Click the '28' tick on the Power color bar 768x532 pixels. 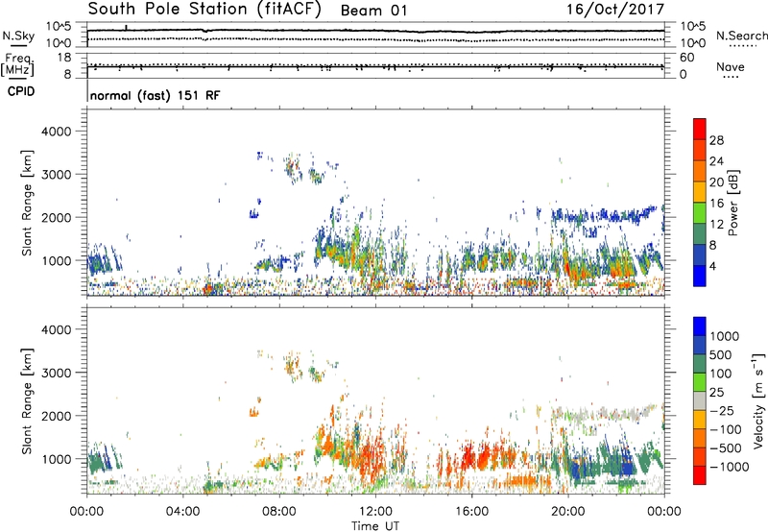pyautogui.click(x=716, y=140)
